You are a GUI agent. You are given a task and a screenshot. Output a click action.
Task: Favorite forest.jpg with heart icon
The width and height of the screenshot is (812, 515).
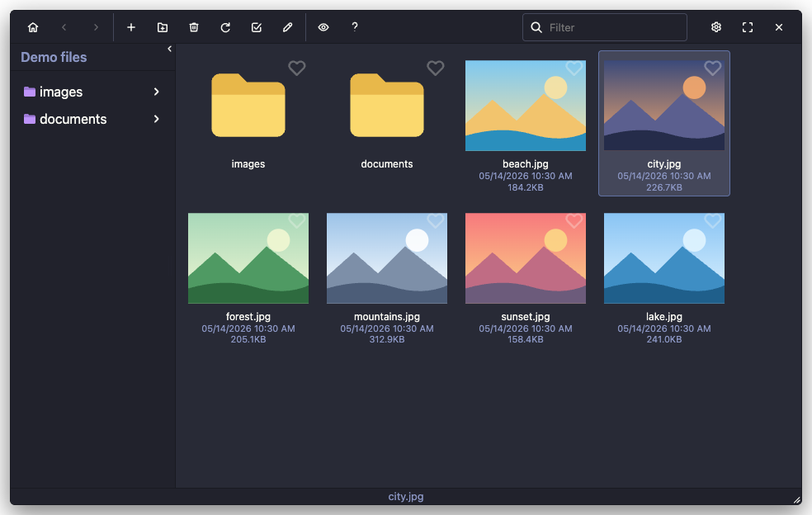coord(297,220)
